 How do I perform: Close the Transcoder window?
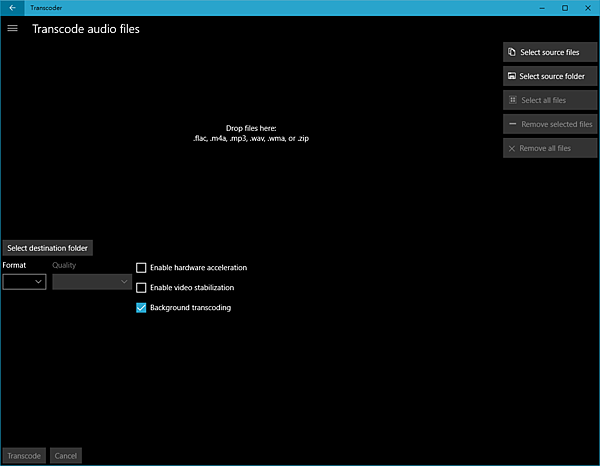click(x=588, y=8)
